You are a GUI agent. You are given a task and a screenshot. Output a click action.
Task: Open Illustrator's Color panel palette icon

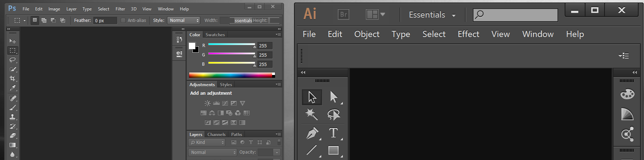pyautogui.click(x=627, y=94)
